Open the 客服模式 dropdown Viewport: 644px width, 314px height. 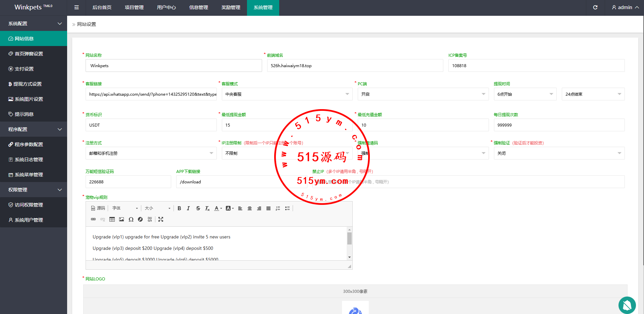(287, 94)
